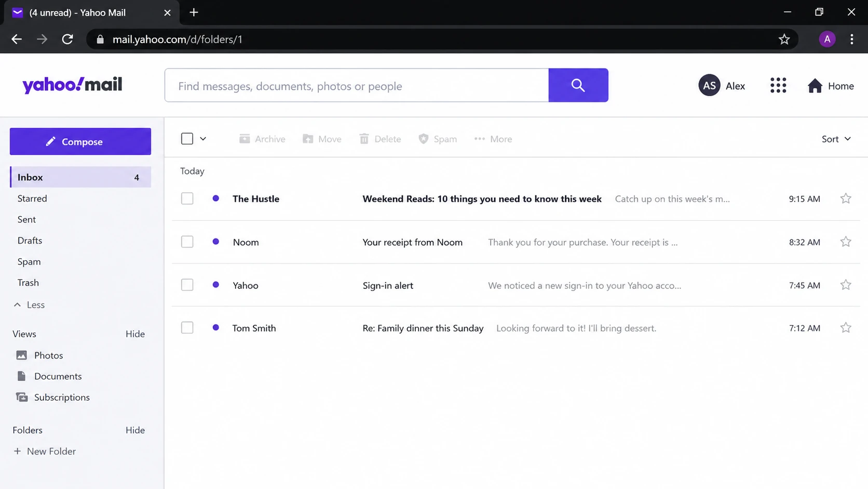868x489 pixels.
Task: Toggle unread dot on The Hustle email
Action: pos(216,199)
